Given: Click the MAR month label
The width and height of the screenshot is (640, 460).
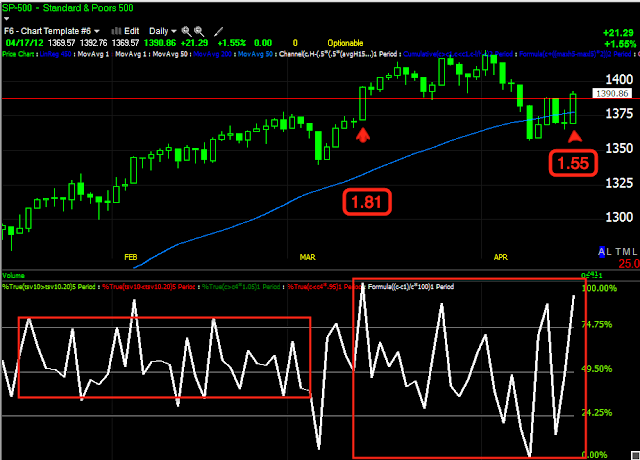Looking at the screenshot, I should tap(307, 257).
